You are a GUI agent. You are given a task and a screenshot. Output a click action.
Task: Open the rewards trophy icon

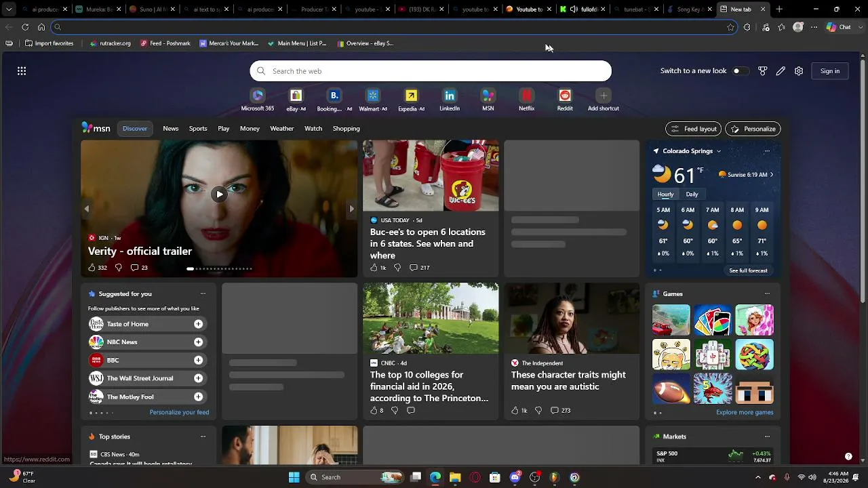[x=763, y=71]
